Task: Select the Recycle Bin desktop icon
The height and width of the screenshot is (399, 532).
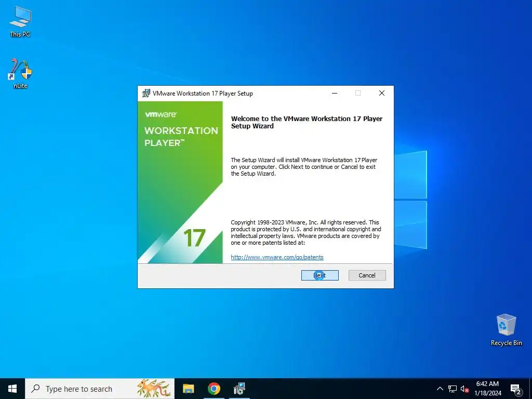Action: pos(506,329)
